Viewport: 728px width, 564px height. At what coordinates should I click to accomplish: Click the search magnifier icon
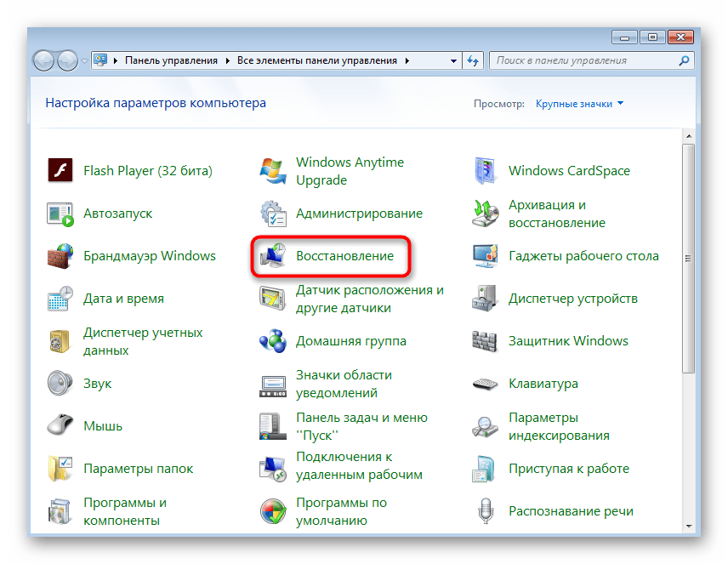(x=684, y=61)
